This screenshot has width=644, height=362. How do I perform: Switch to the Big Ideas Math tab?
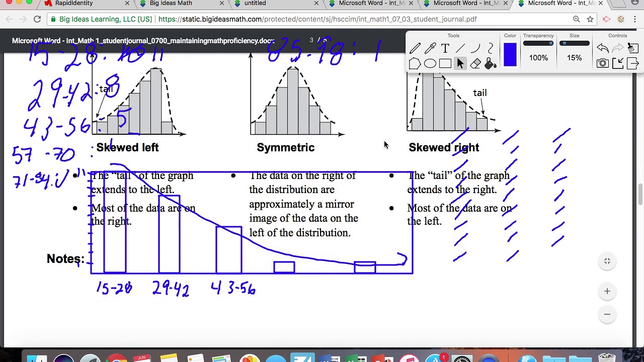coord(178,4)
